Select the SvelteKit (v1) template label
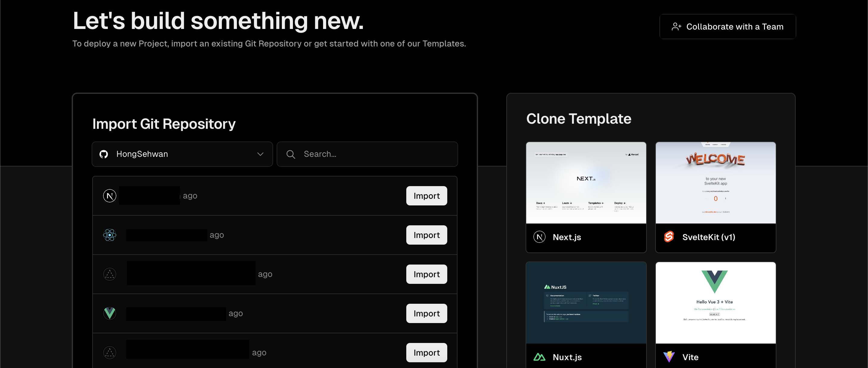This screenshot has width=868, height=368. click(709, 237)
